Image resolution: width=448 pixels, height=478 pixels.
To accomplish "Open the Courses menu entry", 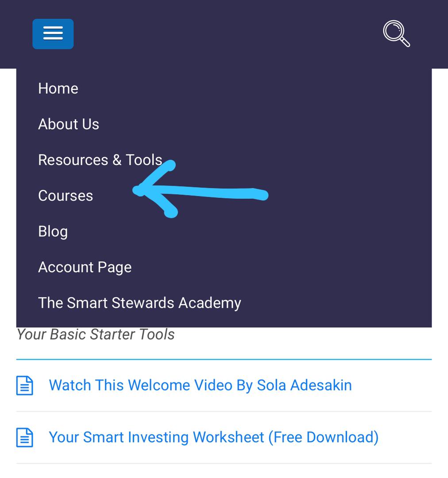I will 66,196.
